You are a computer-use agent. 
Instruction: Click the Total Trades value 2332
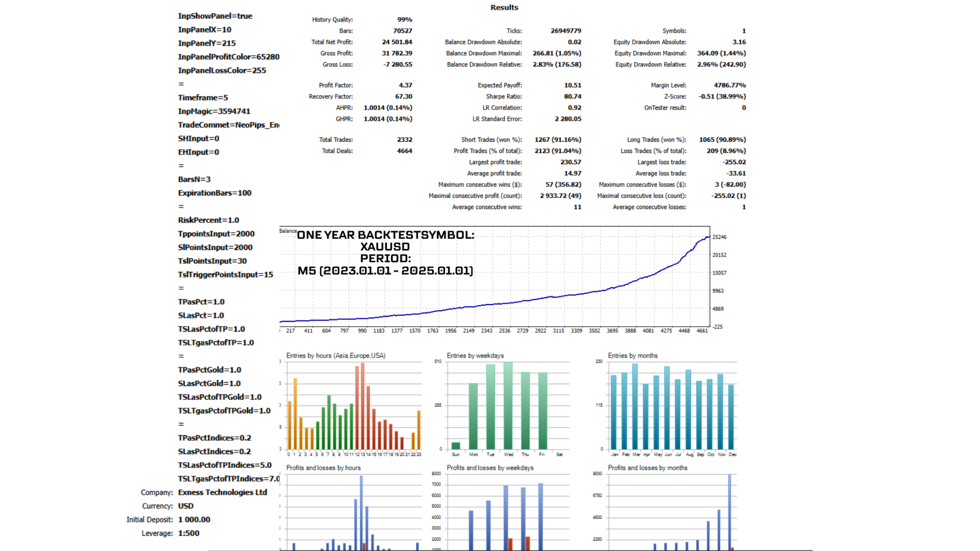pos(404,140)
